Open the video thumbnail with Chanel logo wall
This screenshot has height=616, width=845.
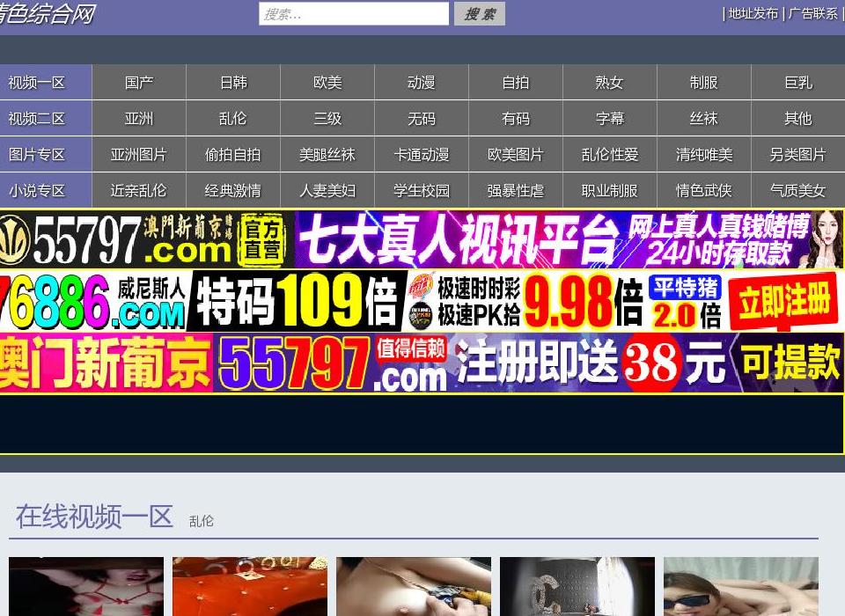pyautogui.click(x=577, y=586)
